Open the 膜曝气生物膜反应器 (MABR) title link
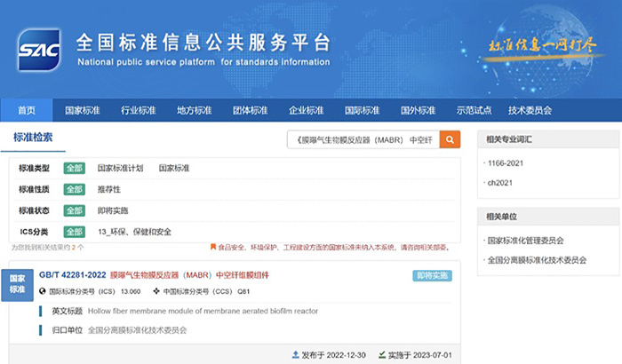 [x=189, y=275]
